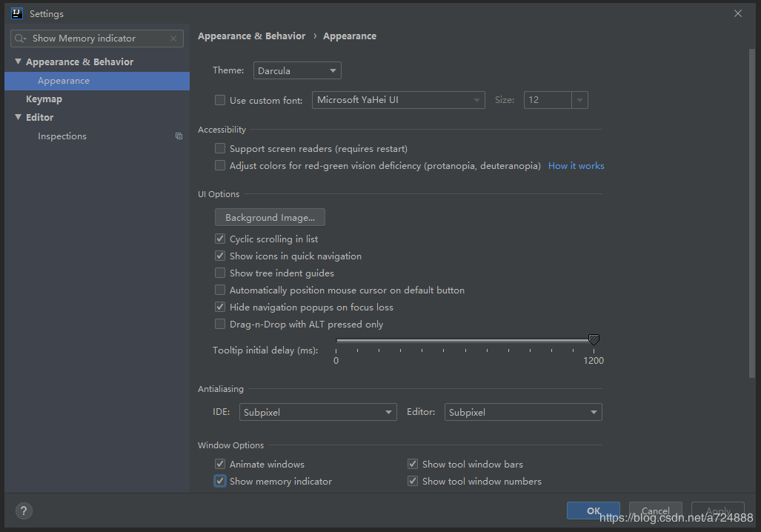Screen dimensions: 761x532
Task: Close the Settings dialog window
Action: 738,13
